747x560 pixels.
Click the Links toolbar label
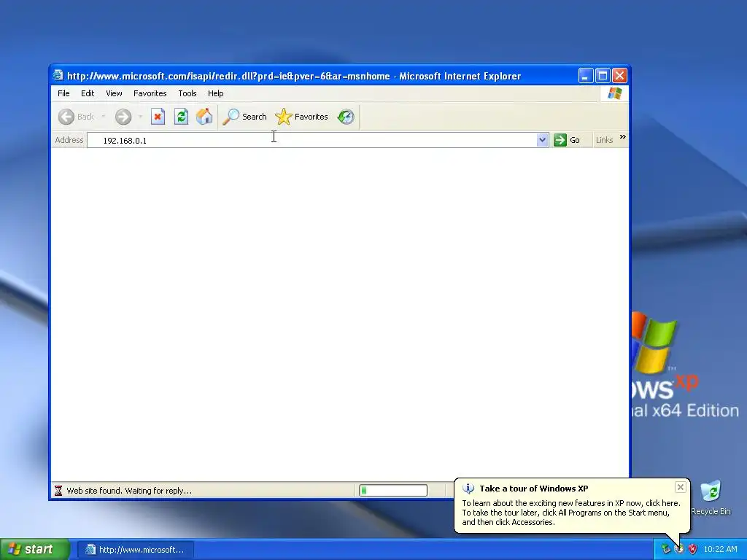[x=604, y=140]
